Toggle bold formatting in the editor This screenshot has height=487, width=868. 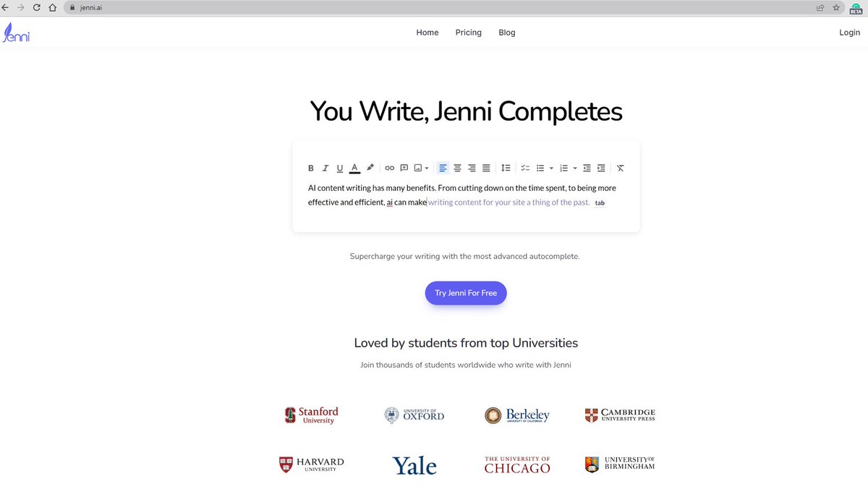(311, 168)
